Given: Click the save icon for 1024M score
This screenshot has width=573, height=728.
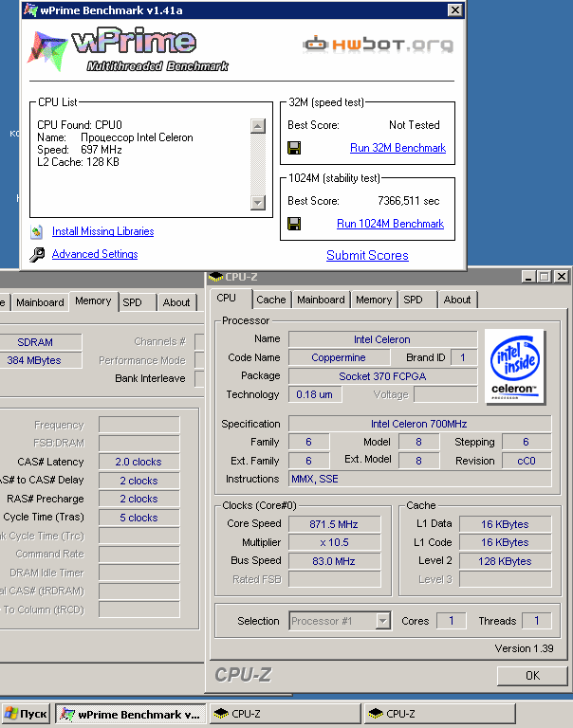Looking at the screenshot, I should (x=294, y=224).
